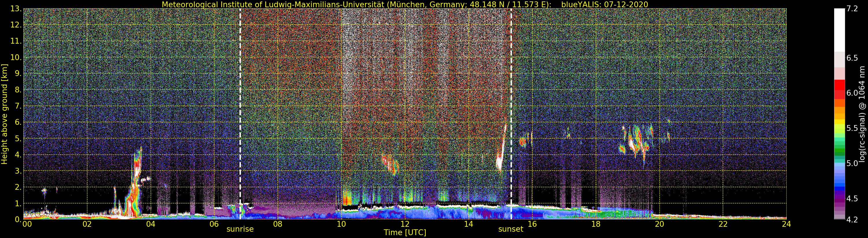Click the '22' time tick label

[x=723, y=224]
